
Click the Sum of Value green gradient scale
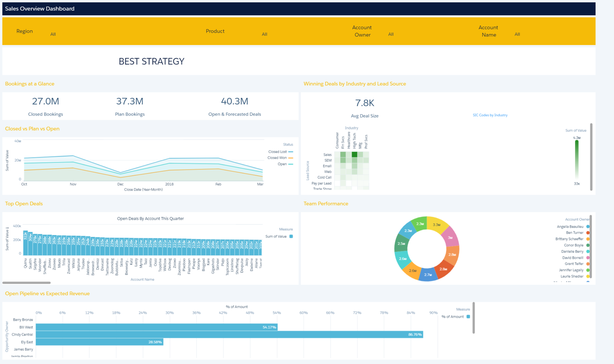click(577, 159)
